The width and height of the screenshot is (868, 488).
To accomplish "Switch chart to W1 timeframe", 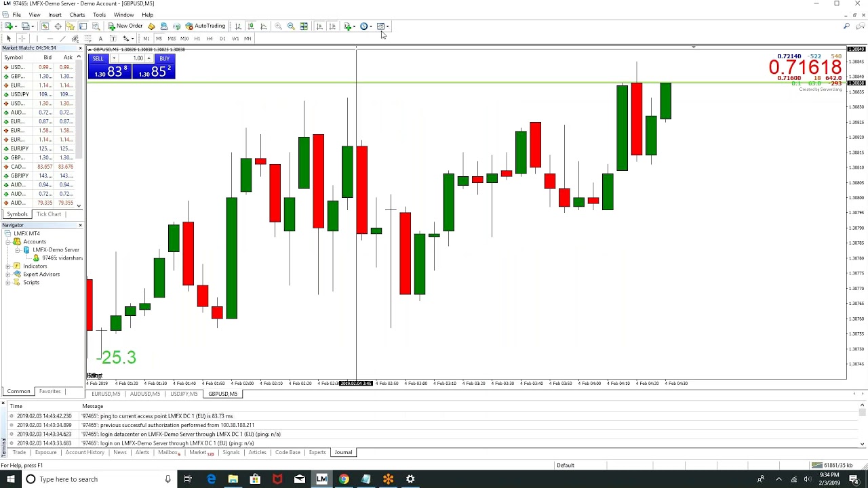I will pyautogui.click(x=235, y=38).
